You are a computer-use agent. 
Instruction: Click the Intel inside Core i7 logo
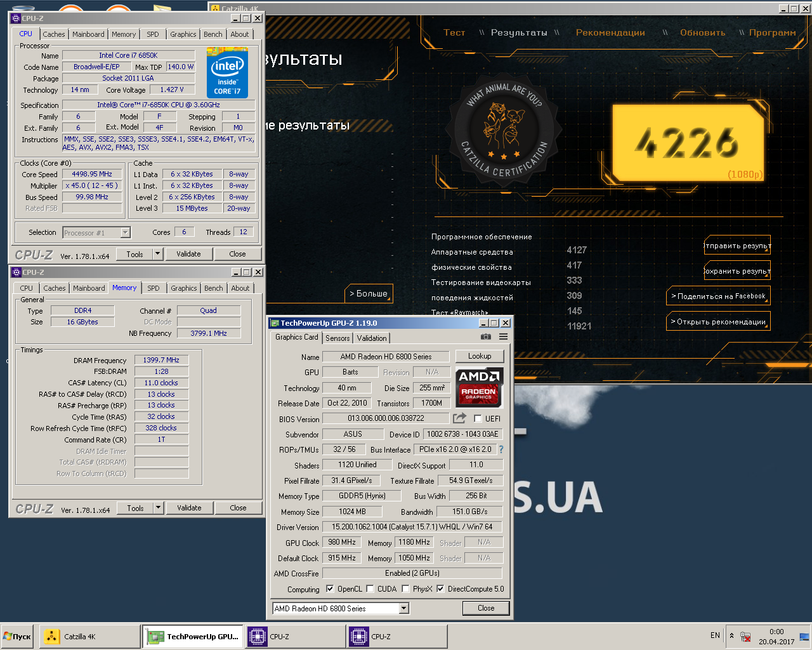(x=227, y=72)
